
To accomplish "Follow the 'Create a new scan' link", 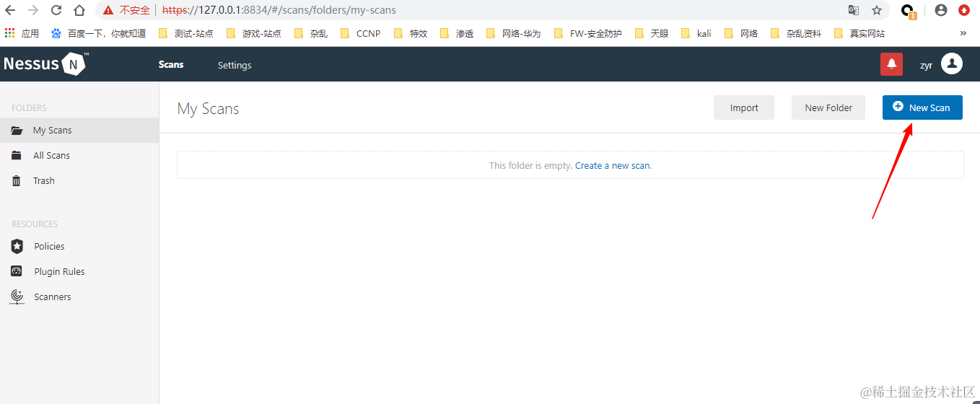I will coord(612,165).
